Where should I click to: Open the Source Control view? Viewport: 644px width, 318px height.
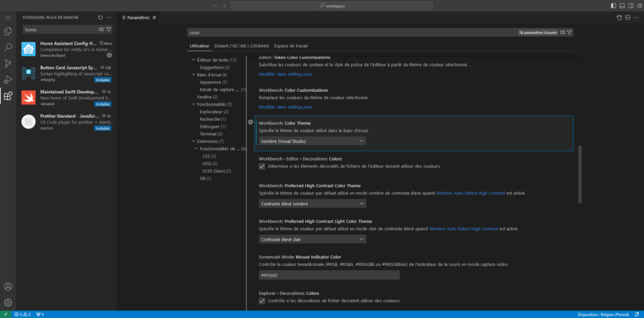8,64
